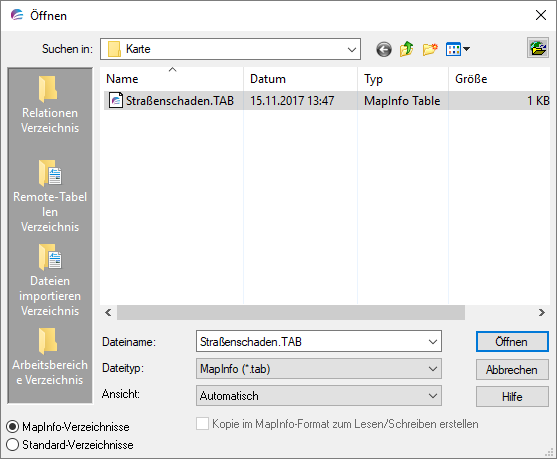Screen dimensions: 557x459
Task: Tick the Kopie im MapInfo-Format checkbox
Action: pyautogui.click(x=202, y=424)
